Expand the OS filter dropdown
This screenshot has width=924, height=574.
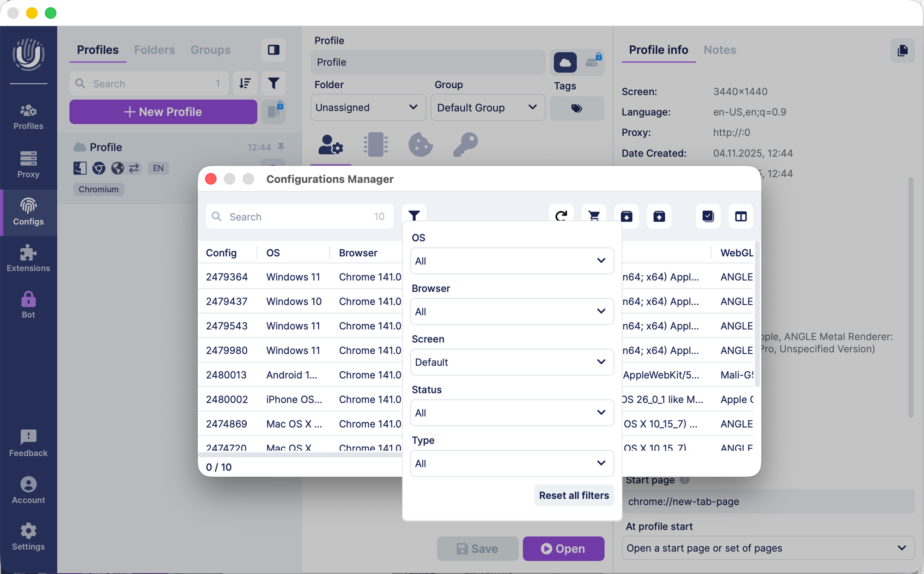point(511,261)
